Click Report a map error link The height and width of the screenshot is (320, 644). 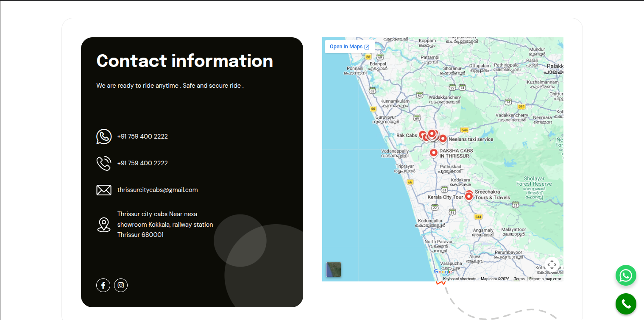tap(545, 279)
